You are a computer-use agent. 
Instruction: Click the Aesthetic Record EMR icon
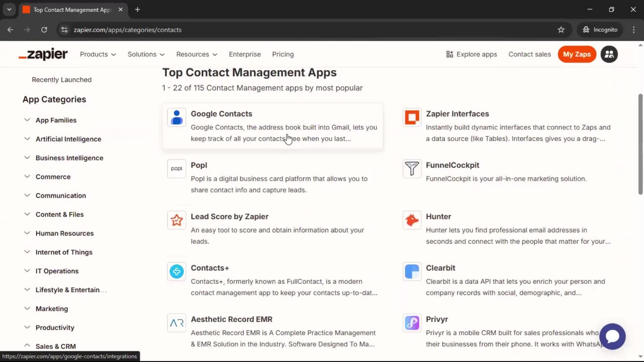[176, 322]
